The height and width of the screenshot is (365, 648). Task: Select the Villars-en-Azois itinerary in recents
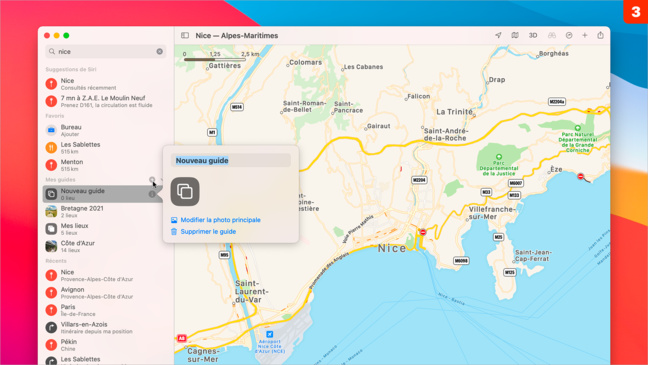tap(105, 327)
